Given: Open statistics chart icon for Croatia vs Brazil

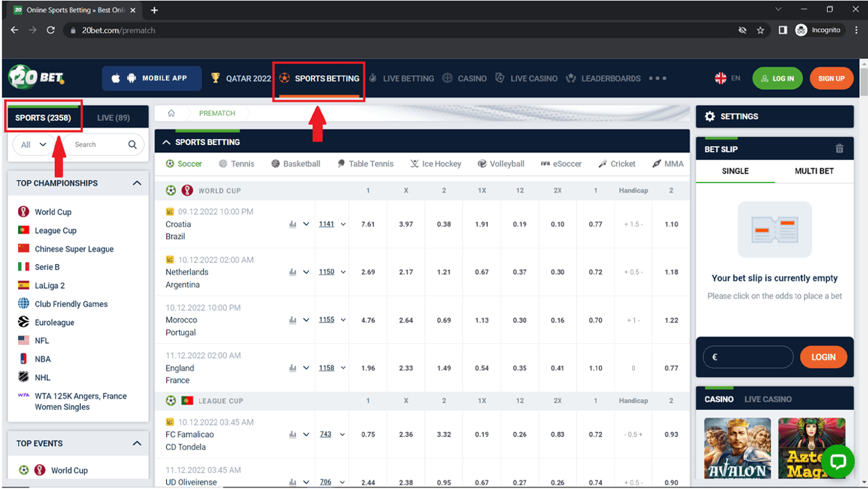Looking at the screenshot, I should pyautogui.click(x=292, y=224).
